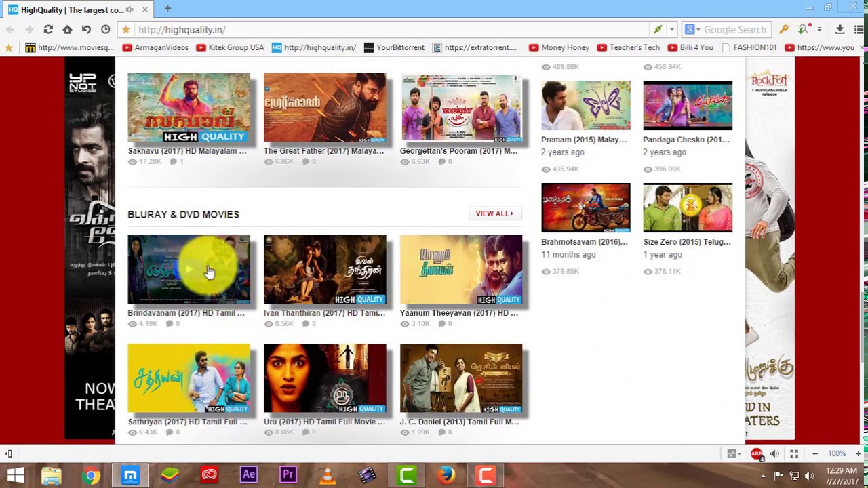Open Firefox from taskbar
Image resolution: width=868 pixels, height=488 pixels.
pyautogui.click(x=446, y=475)
